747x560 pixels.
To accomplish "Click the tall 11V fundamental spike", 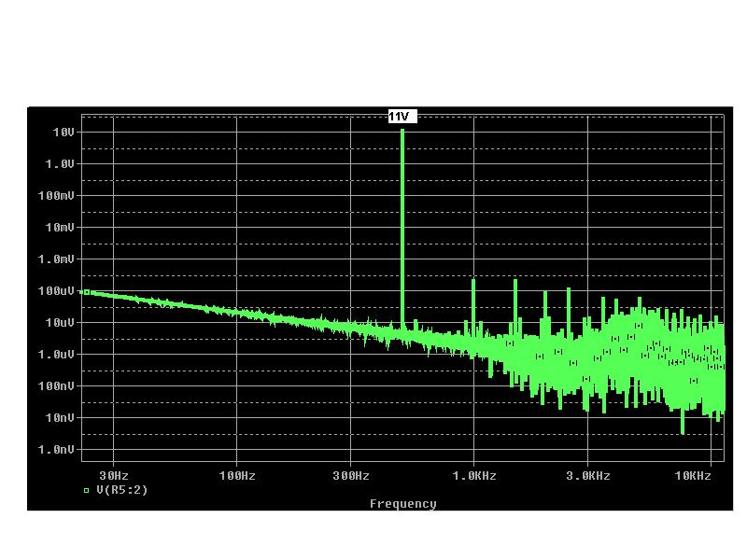I will point(402,229).
